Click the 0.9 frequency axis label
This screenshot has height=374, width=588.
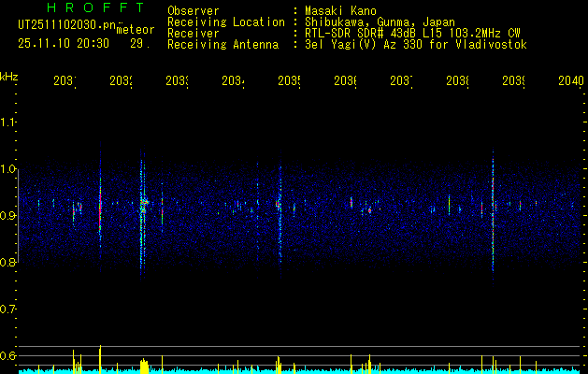pyautogui.click(x=7, y=216)
